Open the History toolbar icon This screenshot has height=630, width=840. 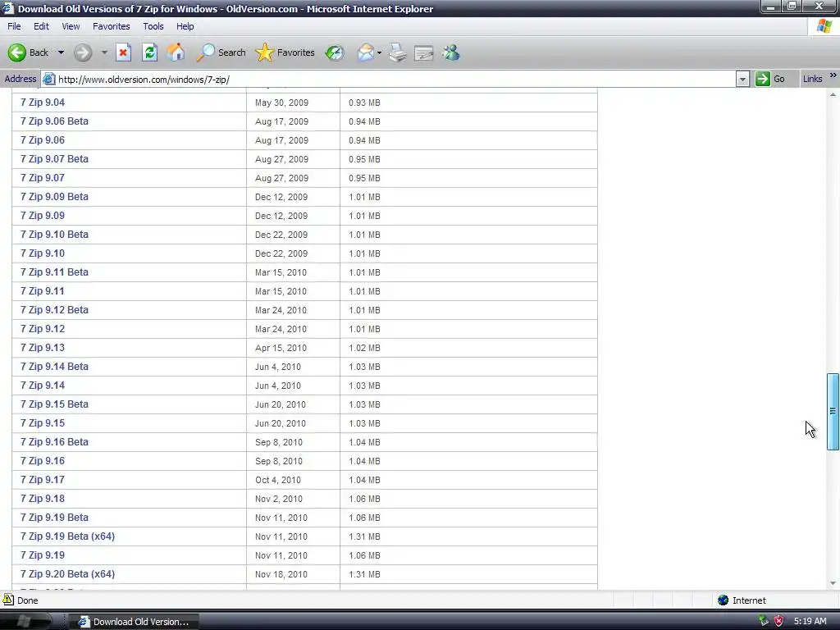pos(335,52)
